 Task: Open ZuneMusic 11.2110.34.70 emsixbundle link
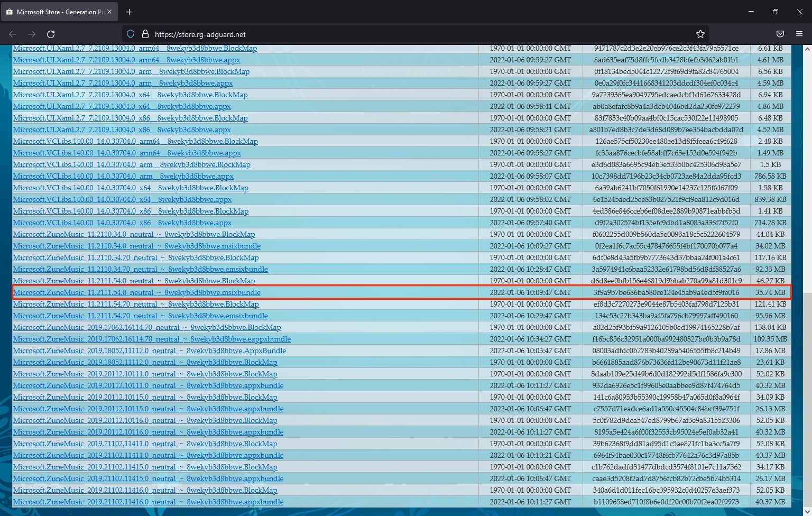pos(141,269)
